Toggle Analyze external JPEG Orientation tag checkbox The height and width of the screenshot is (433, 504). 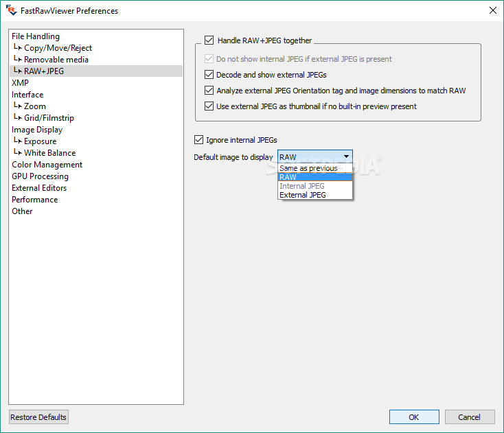click(x=209, y=91)
